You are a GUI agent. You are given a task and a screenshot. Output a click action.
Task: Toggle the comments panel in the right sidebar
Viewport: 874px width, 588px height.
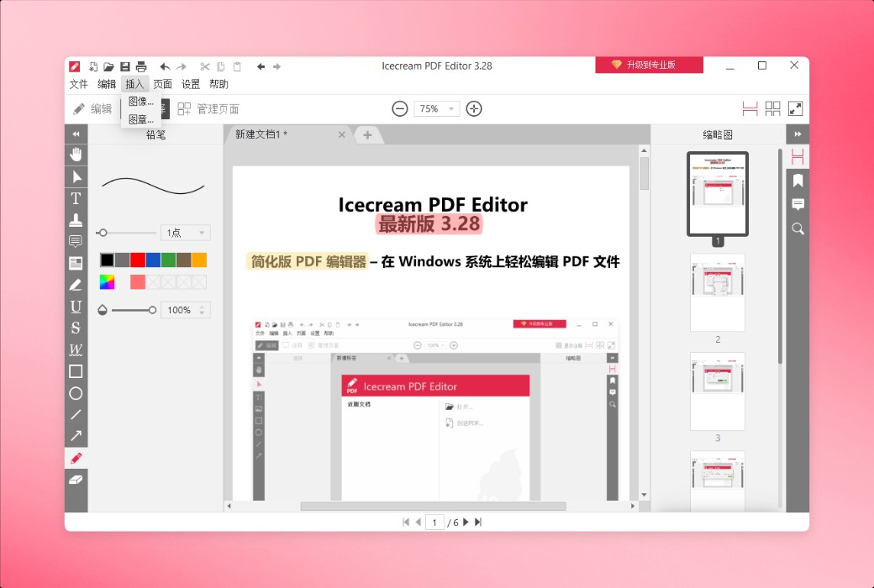click(x=797, y=204)
